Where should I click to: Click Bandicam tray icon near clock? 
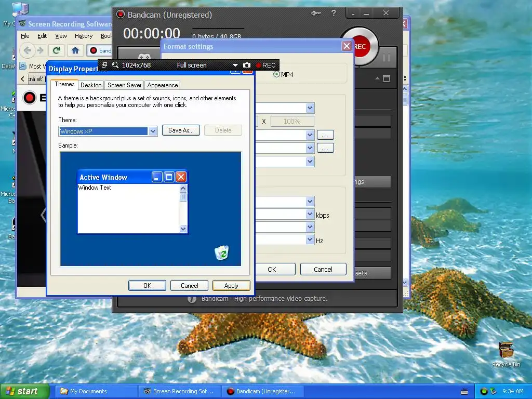[484, 391]
